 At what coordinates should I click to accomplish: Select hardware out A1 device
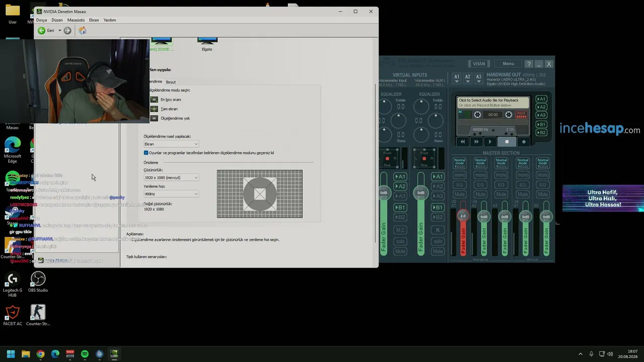click(x=456, y=77)
